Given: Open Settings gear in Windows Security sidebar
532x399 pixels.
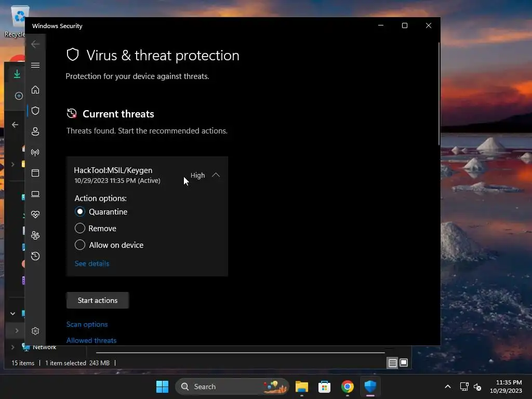Looking at the screenshot, I should pos(35,331).
